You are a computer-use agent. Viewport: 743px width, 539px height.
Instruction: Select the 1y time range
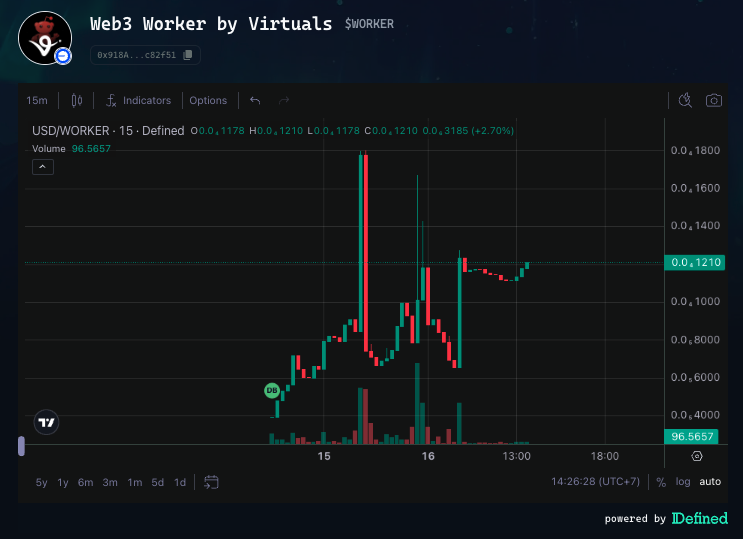(63, 483)
